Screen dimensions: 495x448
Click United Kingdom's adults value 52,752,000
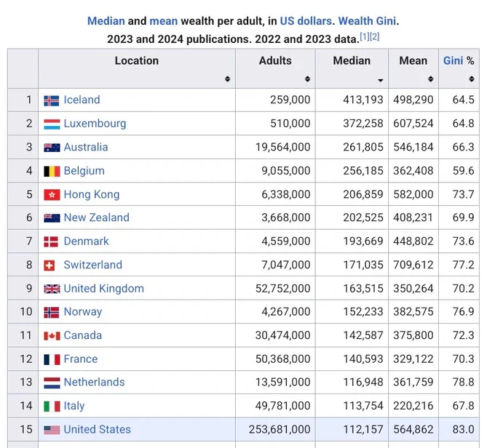tap(283, 289)
